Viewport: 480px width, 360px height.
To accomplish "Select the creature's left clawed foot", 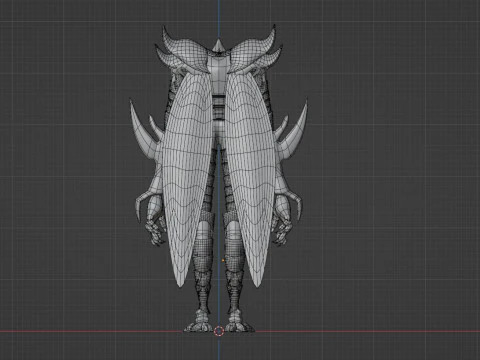I will coord(199,322).
